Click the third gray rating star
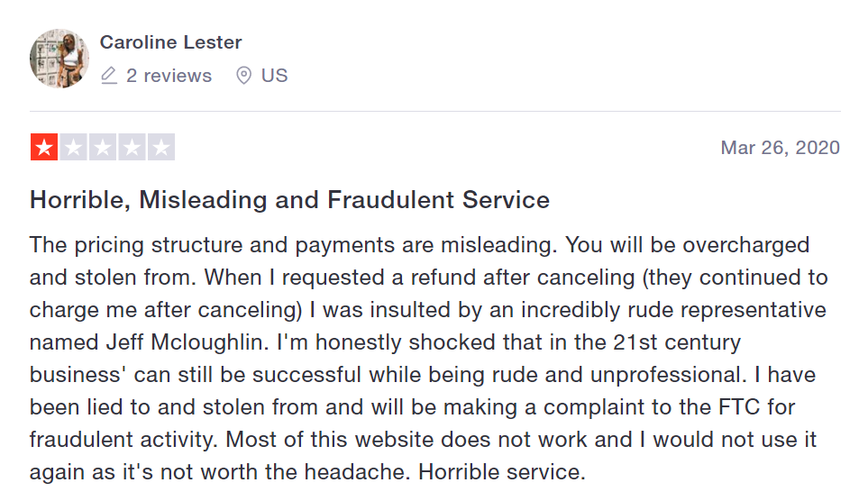The width and height of the screenshot is (868, 501). point(103,147)
